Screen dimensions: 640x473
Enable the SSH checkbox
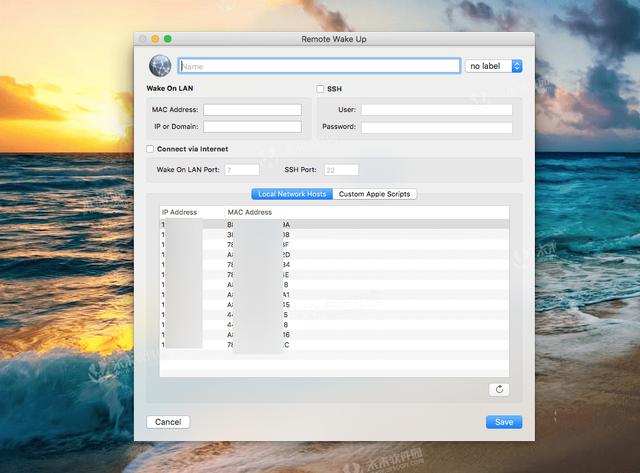pos(321,89)
